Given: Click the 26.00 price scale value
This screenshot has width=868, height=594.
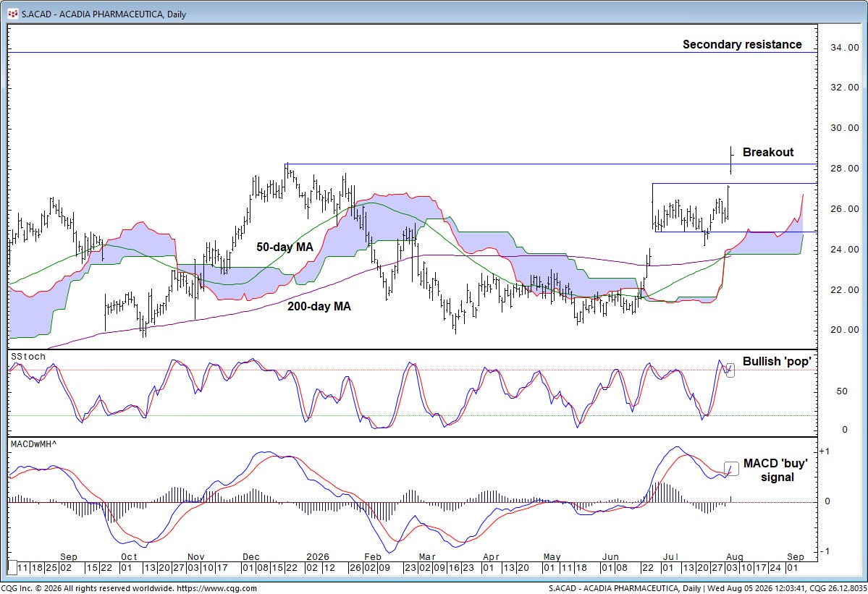Looking at the screenshot, I should [845, 209].
